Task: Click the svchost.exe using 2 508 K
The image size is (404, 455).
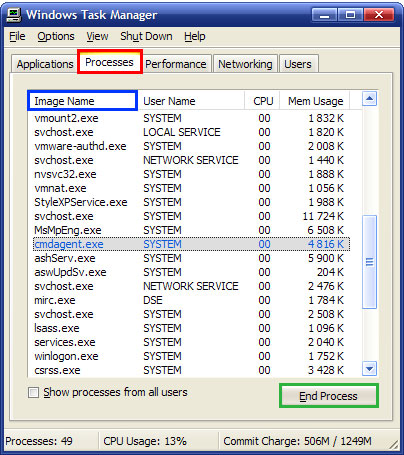Action: pos(191,314)
